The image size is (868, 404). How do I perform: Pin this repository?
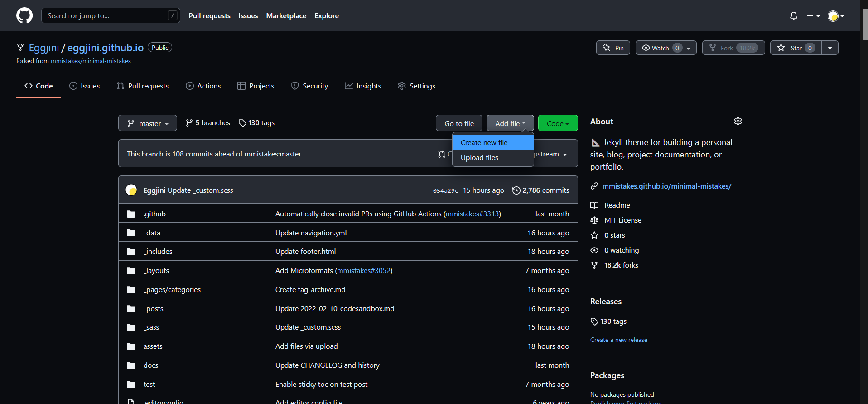coord(613,48)
